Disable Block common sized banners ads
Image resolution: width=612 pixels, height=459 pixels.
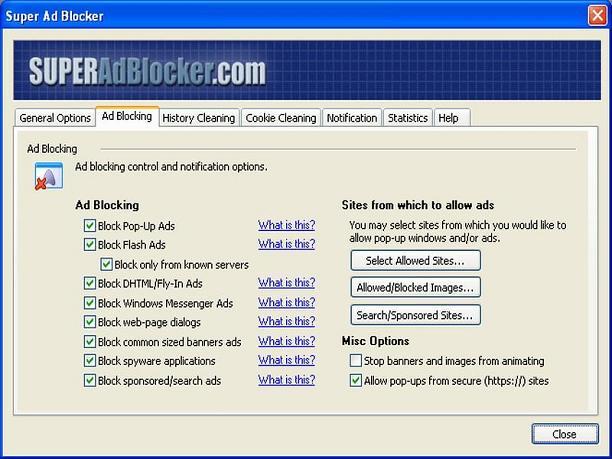coord(90,342)
